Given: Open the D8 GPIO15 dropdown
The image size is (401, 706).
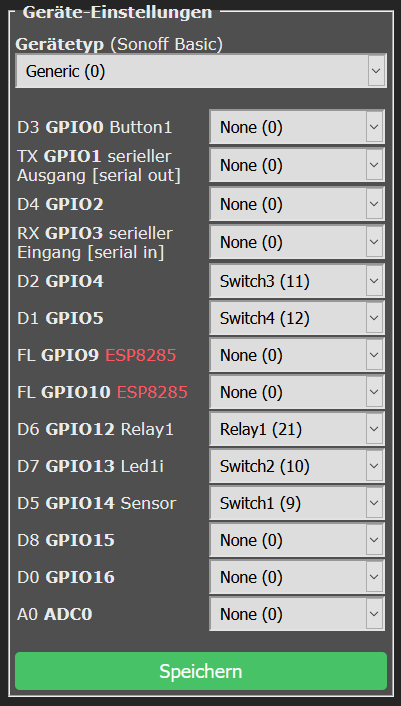Looking at the screenshot, I should (297, 540).
